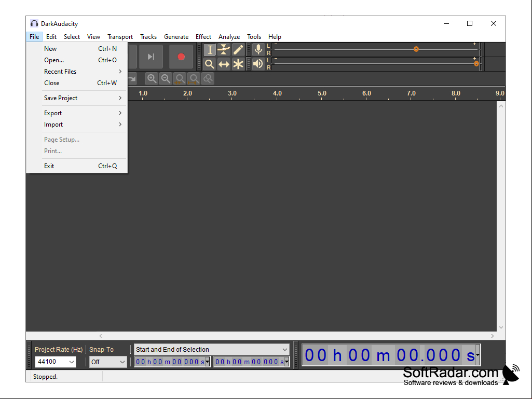Click the 2.0 mark on the timeline ruler

click(187, 93)
